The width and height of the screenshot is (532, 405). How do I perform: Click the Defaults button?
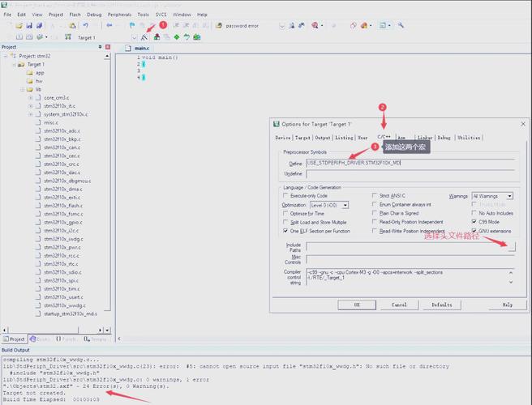tap(441, 305)
